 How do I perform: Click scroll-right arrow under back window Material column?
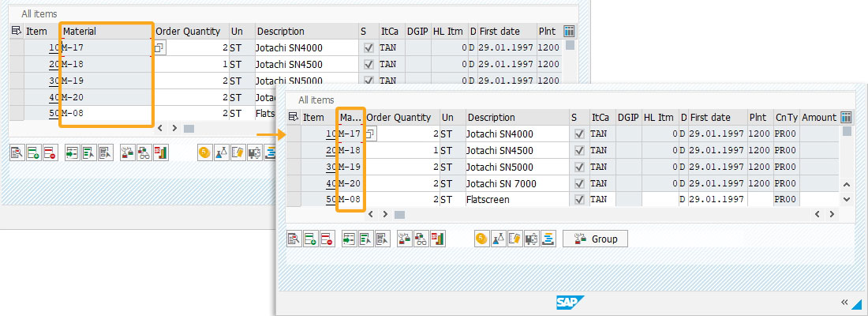174,128
